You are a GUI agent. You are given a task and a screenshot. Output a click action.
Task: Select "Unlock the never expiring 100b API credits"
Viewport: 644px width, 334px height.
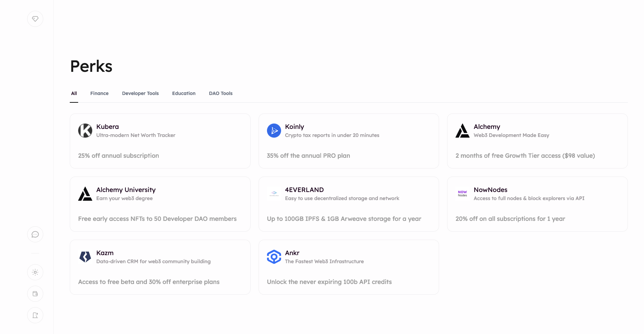click(x=329, y=282)
